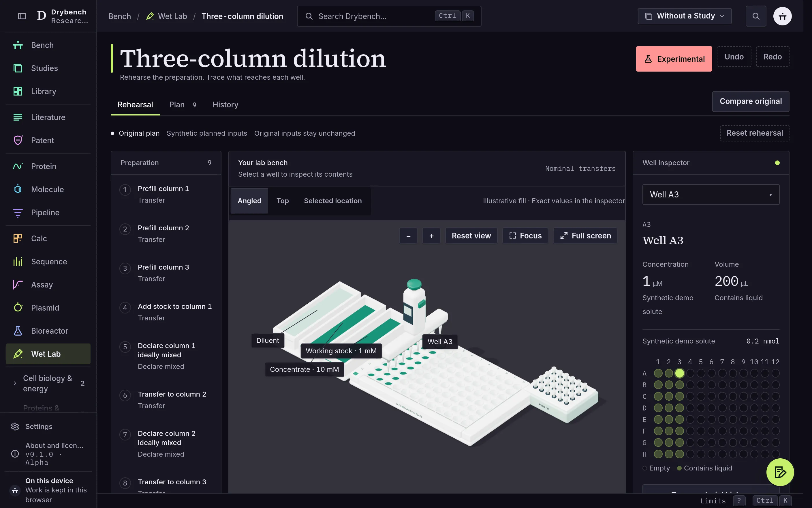
Task: Open the History tab
Action: [225, 105]
